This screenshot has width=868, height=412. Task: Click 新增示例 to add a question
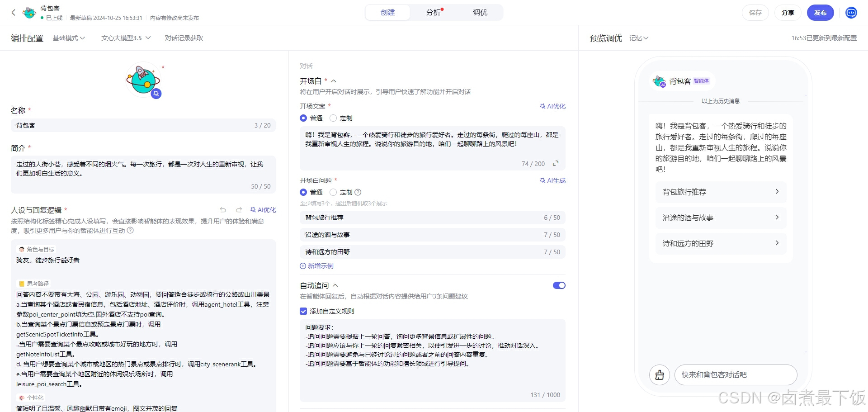click(x=316, y=266)
